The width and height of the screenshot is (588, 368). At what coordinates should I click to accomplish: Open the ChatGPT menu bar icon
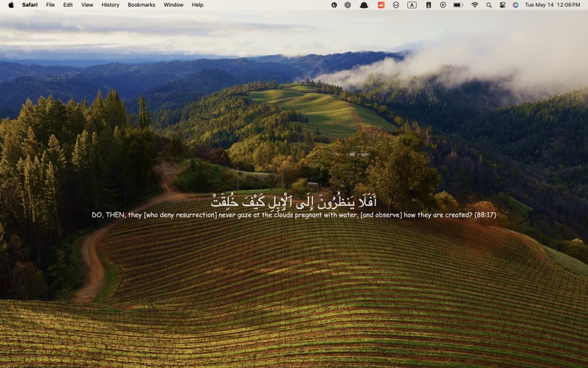coord(348,5)
